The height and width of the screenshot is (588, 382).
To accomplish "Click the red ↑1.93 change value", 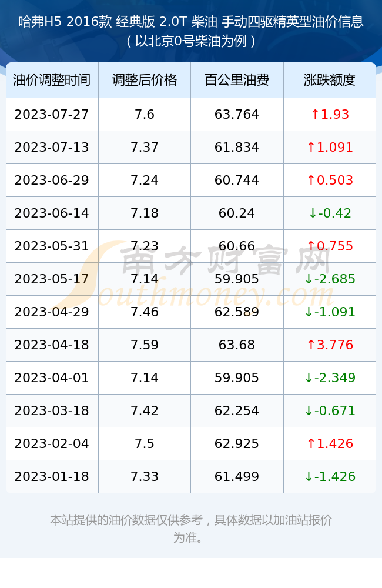I will 330,115.
